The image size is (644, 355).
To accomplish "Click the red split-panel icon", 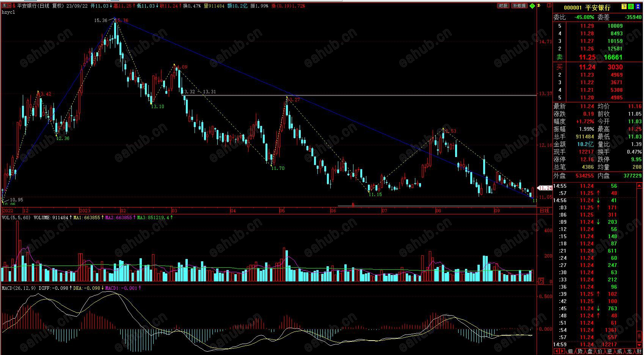I will pyautogui.click(x=549, y=6).
